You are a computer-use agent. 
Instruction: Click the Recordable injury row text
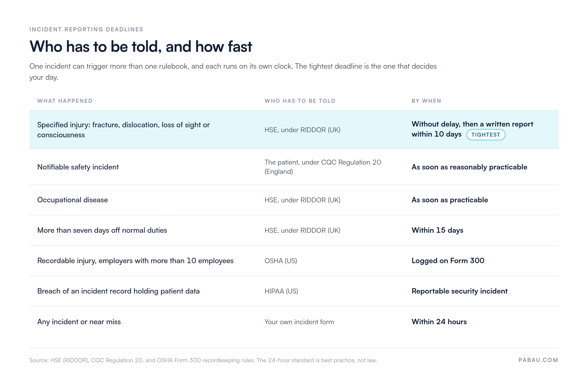pyautogui.click(x=135, y=261)
